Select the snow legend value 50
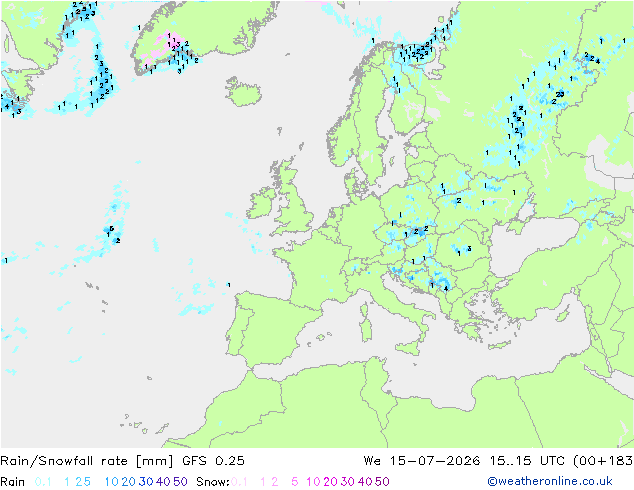The width and height of the screenshot is (634, 490). tap(382, 482)
